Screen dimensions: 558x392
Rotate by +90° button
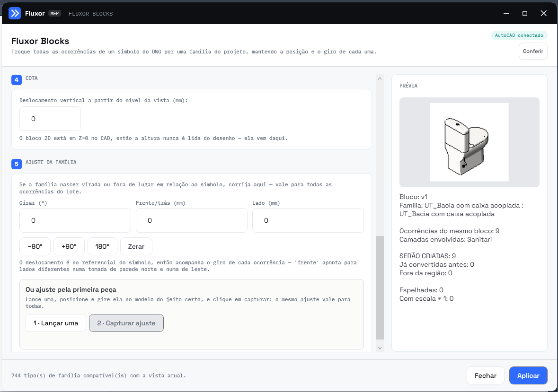click(69, 246)
